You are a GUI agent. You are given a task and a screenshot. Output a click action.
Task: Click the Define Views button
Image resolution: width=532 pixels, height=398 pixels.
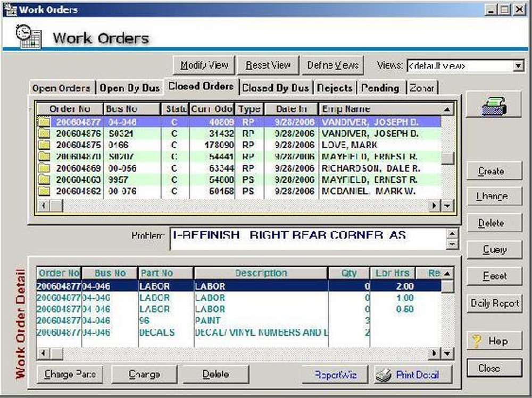click(333, 65)
